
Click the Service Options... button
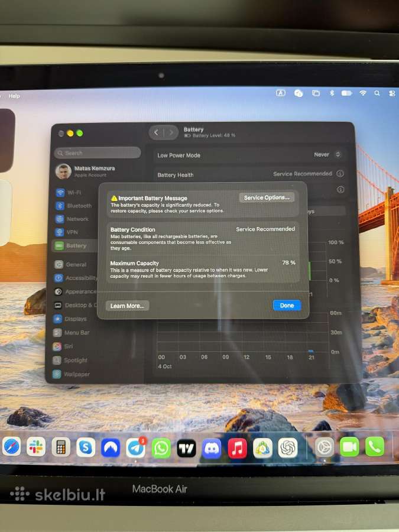(267, 197)
